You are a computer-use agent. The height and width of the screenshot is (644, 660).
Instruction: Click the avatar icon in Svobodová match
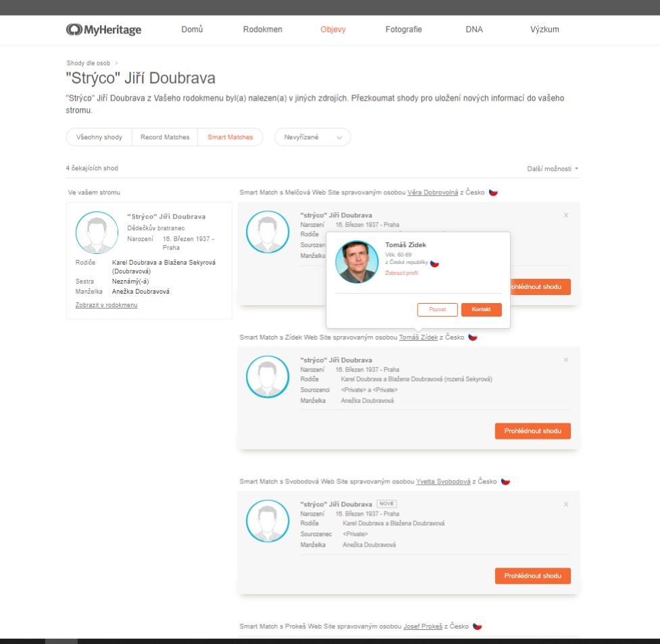tap(268, 521)
